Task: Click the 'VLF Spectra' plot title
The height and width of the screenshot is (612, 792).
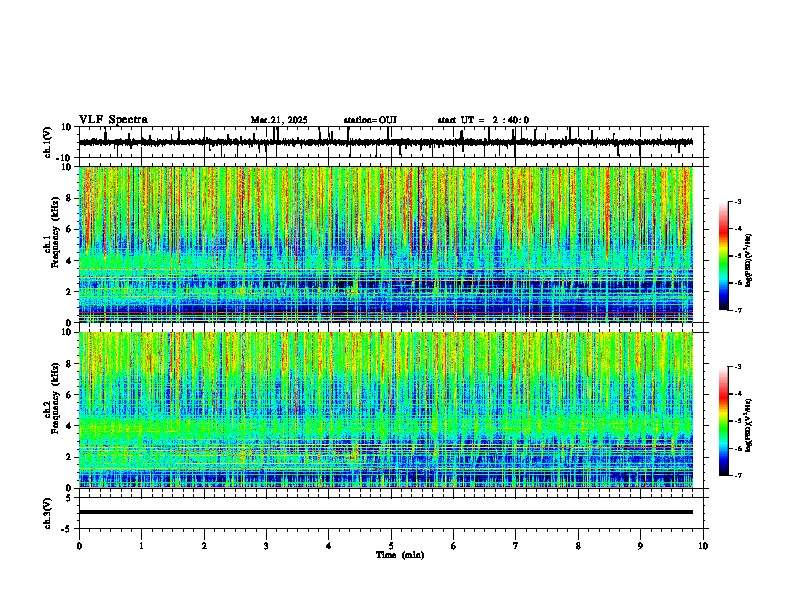Action: 113,119
